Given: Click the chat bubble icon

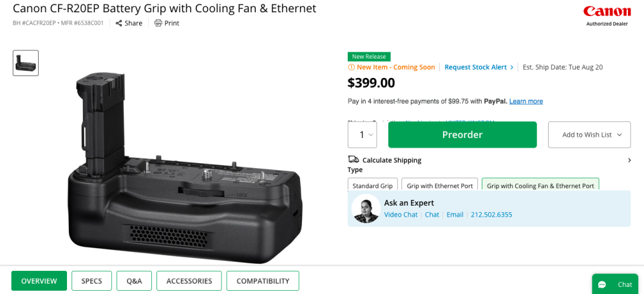Looking at the screenshot, I should coord(602,284).
